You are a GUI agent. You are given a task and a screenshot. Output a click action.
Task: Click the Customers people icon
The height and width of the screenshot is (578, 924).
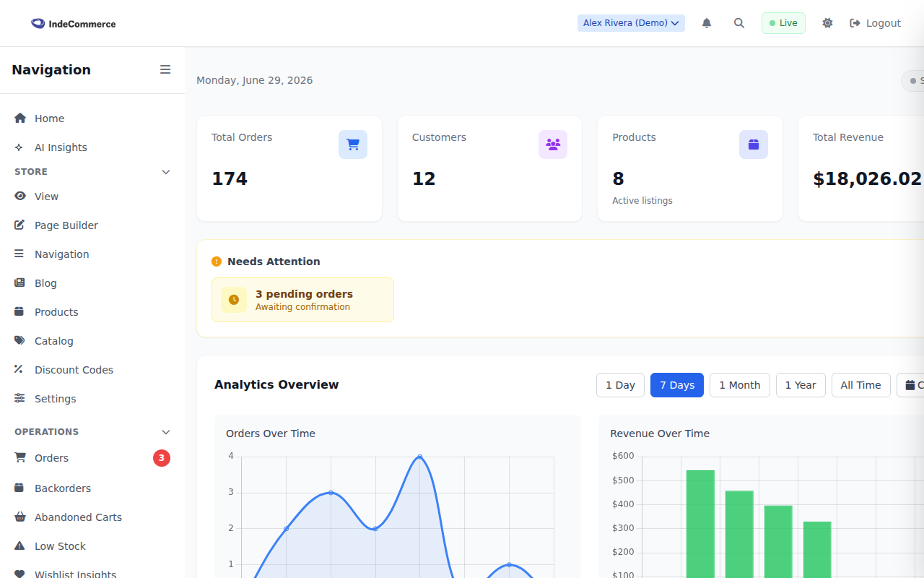553,144
